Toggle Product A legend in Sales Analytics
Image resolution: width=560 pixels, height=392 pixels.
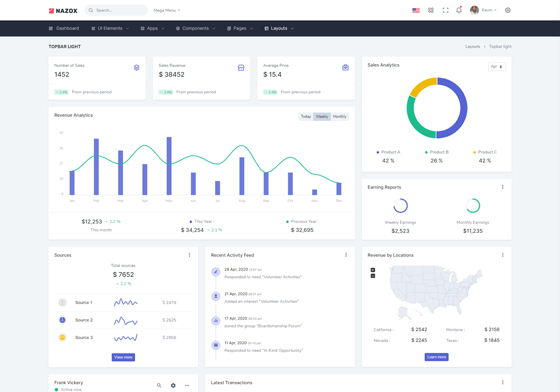(388, 152)
